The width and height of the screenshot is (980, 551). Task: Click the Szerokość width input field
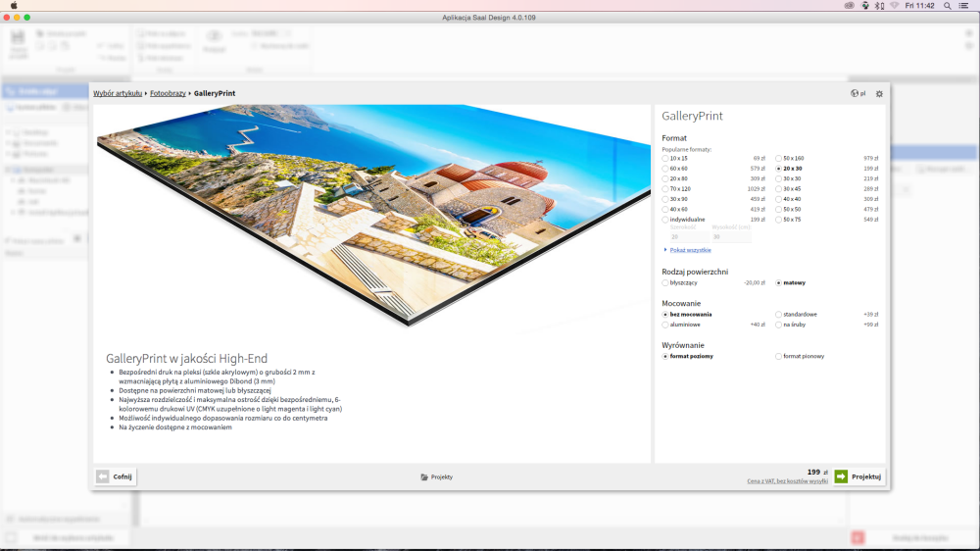689,237
